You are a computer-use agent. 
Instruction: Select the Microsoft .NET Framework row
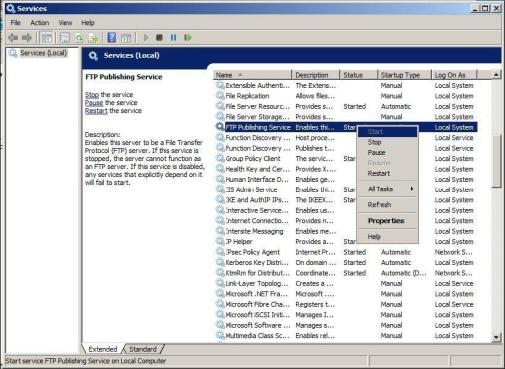coord(346,294)
